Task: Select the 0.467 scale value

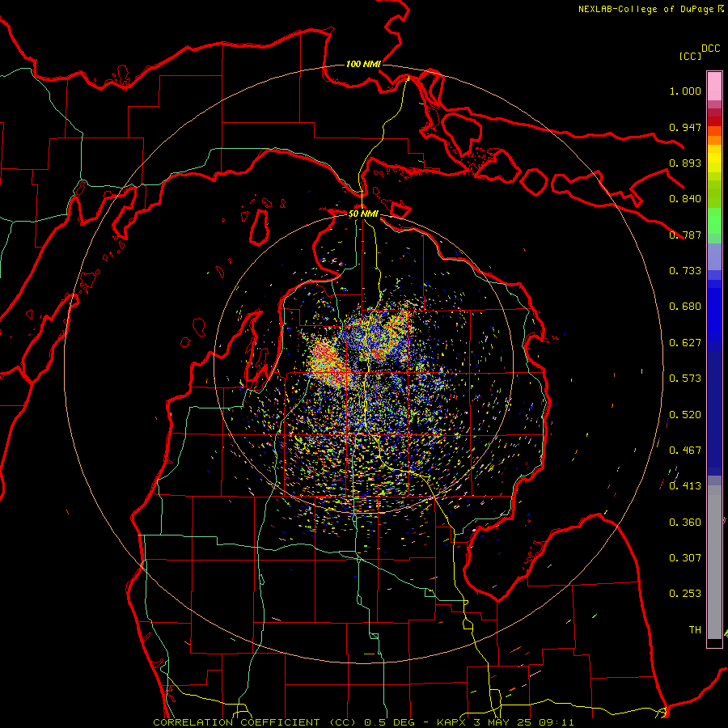Action: click(x=685, y=451)
